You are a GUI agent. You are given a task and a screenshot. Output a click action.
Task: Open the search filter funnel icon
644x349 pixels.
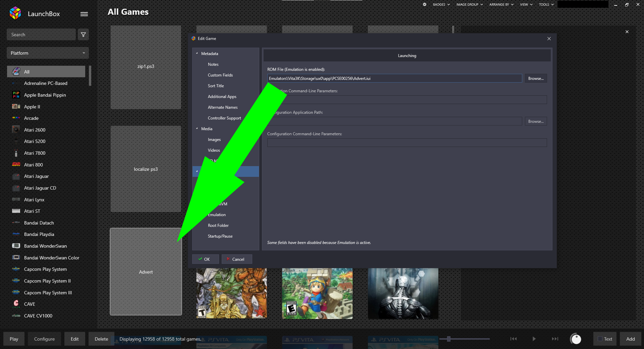click(83, 35)
